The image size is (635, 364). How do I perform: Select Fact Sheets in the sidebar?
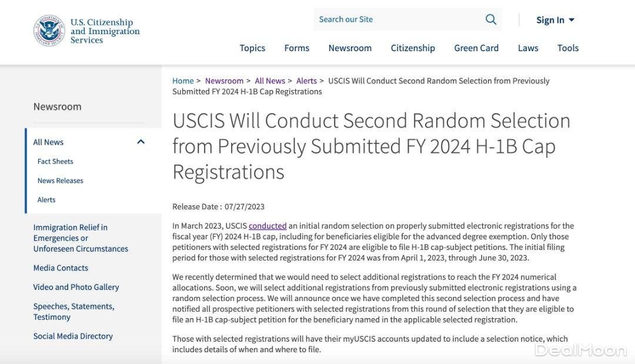pyautogui.click(x=55, y=161)
